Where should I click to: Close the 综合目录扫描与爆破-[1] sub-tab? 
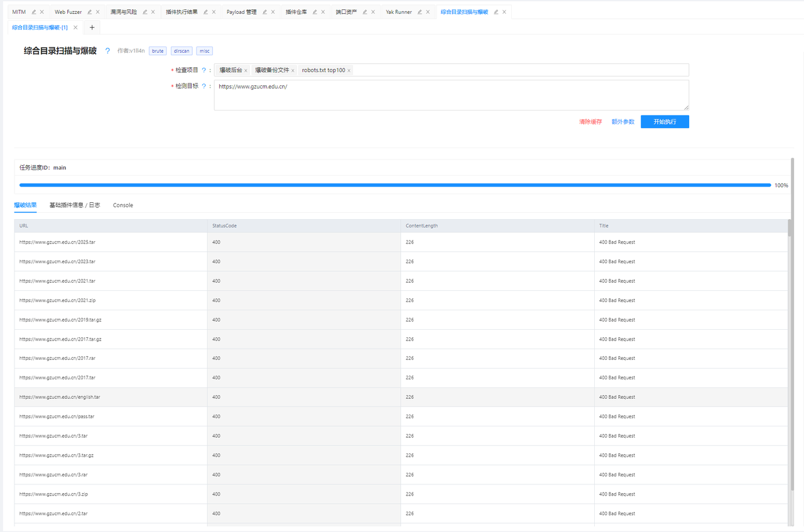pyautogui.click(x=75, y=28)
